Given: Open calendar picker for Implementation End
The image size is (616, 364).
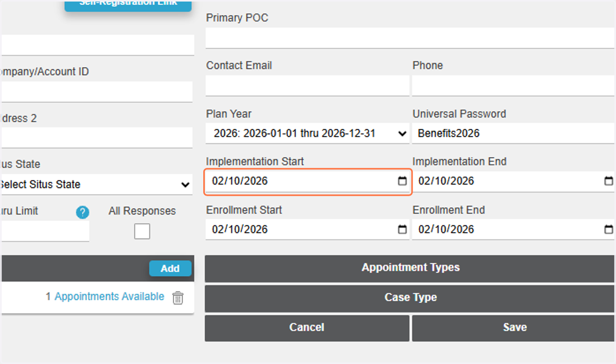Looking at the screenshot, I should 608,181.
